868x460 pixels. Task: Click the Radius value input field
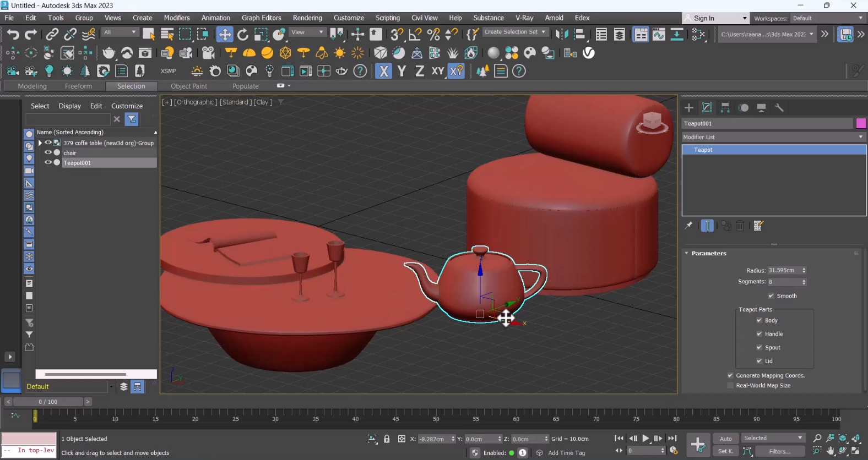(784, 271)
